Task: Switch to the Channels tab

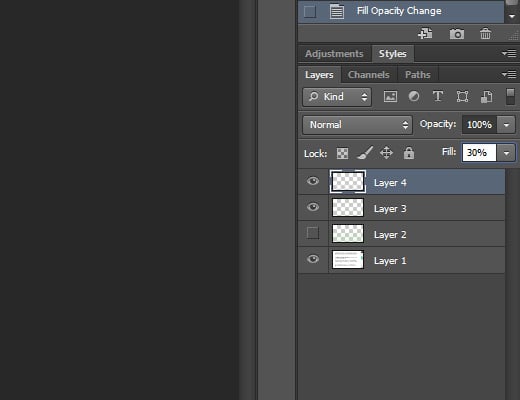Action: 369,75
